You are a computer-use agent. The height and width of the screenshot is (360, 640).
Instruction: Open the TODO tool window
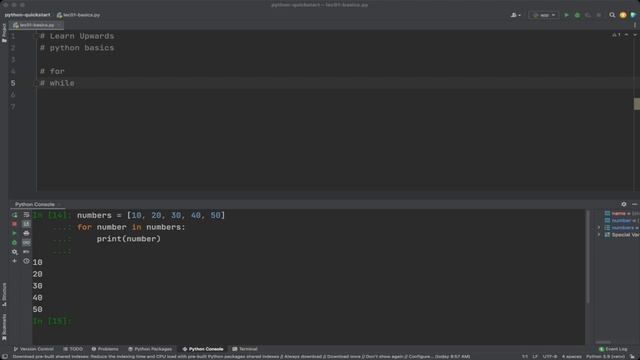[73, 349]
